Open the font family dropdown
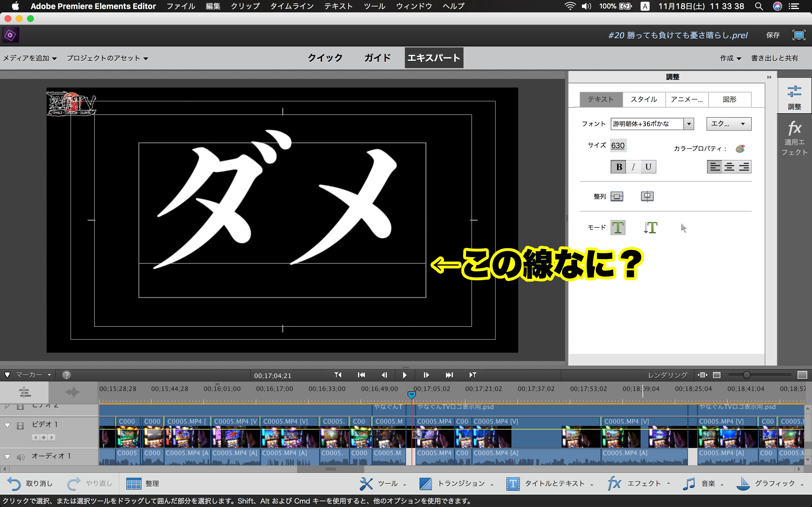 coord(689,124)
